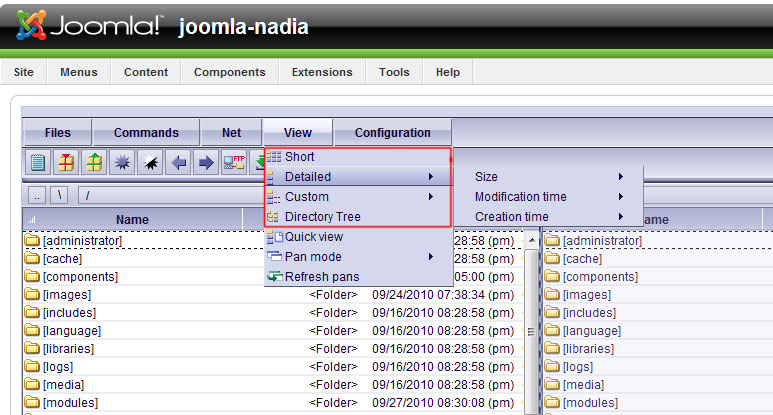Open the Help menu
The image size is (773, 415).
(448, 72)
